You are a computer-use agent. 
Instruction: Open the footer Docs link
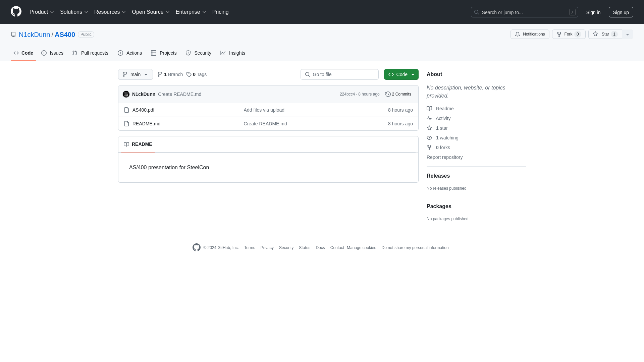(320, 248)
